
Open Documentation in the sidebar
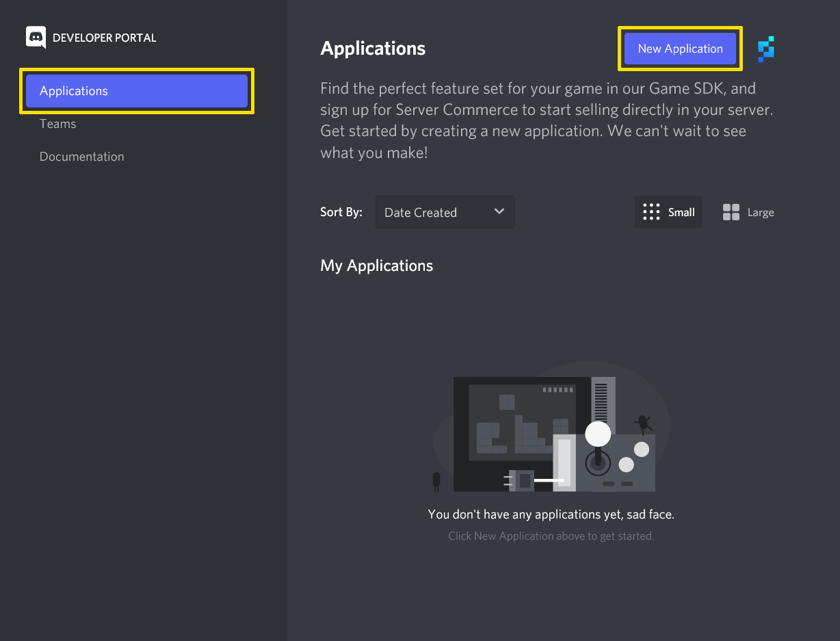click(x=82, y=157)
